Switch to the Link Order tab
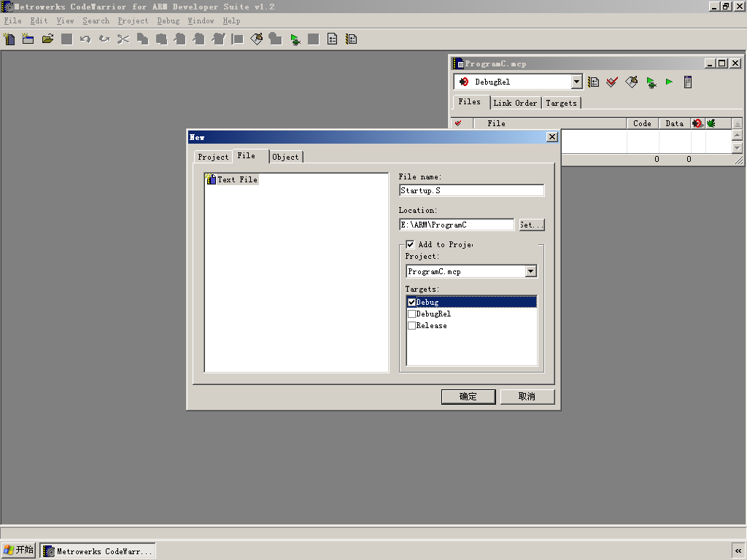This screenshot has height=560, width=747. pyautogui.click(x=515, y=103)
